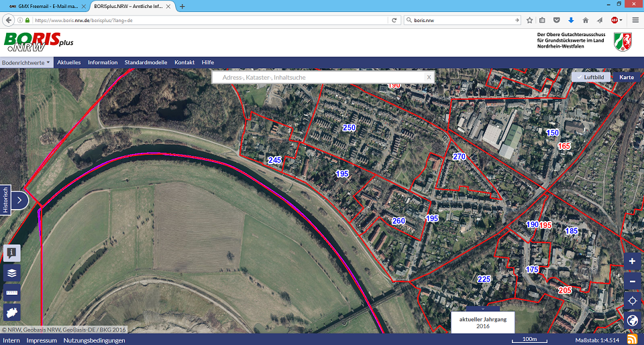The image size is (644, 345).
Task: Open the Nutzungsbedingungen footer link
Action: [94, 340]
